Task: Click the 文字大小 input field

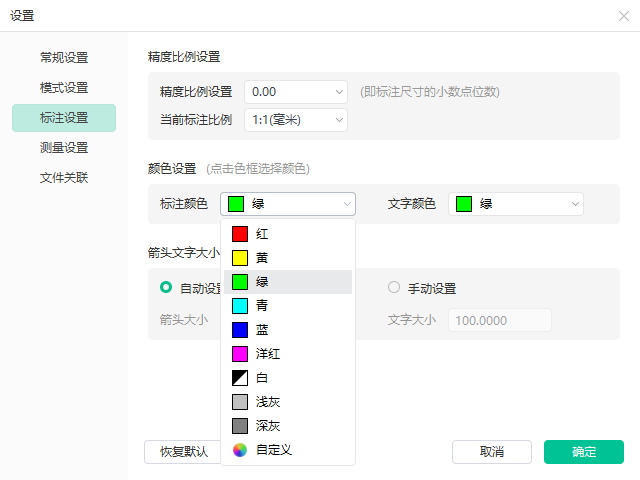Action: (x=500, y=320)
